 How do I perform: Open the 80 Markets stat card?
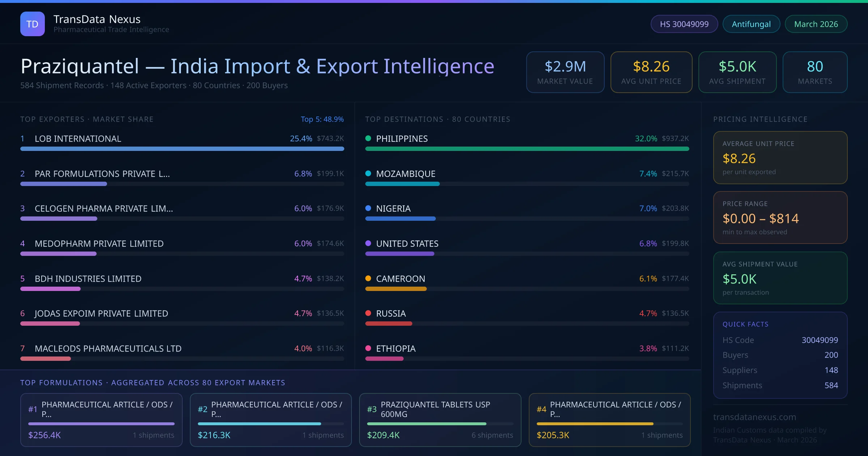coord(814,72)
